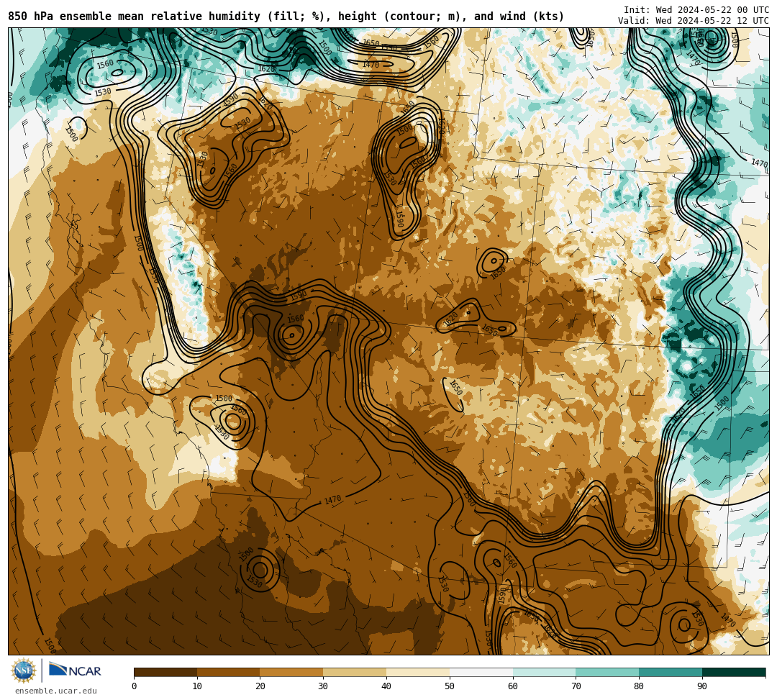This screenshot has height=700, width=777.
Task: Click the 0-10% darkest brown colorbar segment
Action: (x=165, y=672)
